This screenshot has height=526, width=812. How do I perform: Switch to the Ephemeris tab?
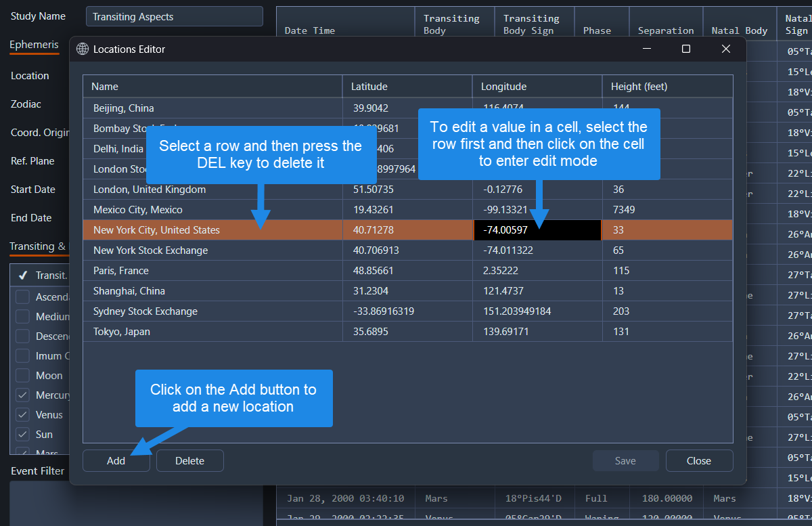34,45
